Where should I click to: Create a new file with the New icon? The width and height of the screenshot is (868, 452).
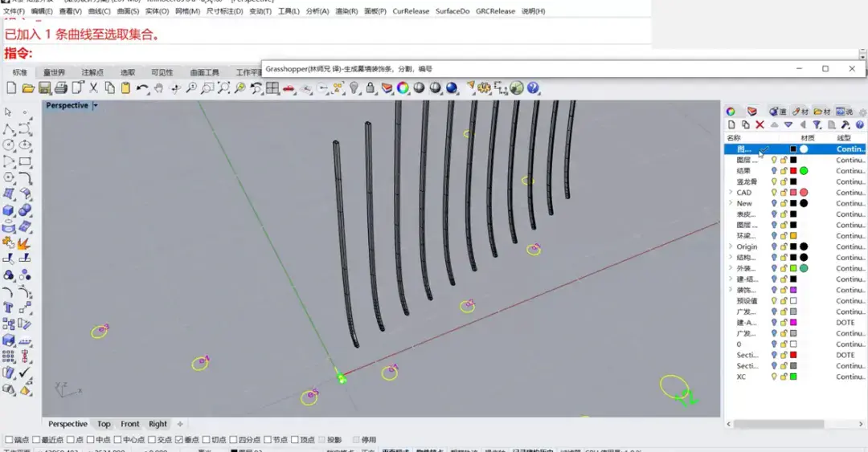point(11,88)
